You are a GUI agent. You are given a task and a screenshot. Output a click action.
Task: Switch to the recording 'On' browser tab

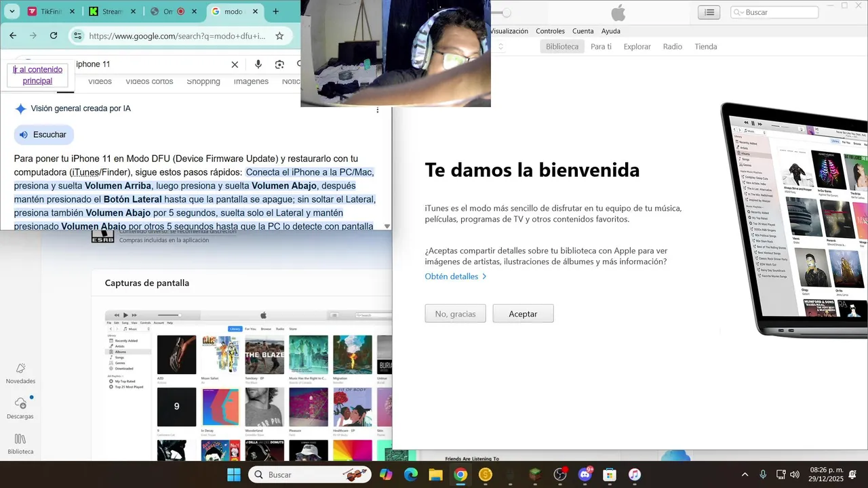pos(174,12)
